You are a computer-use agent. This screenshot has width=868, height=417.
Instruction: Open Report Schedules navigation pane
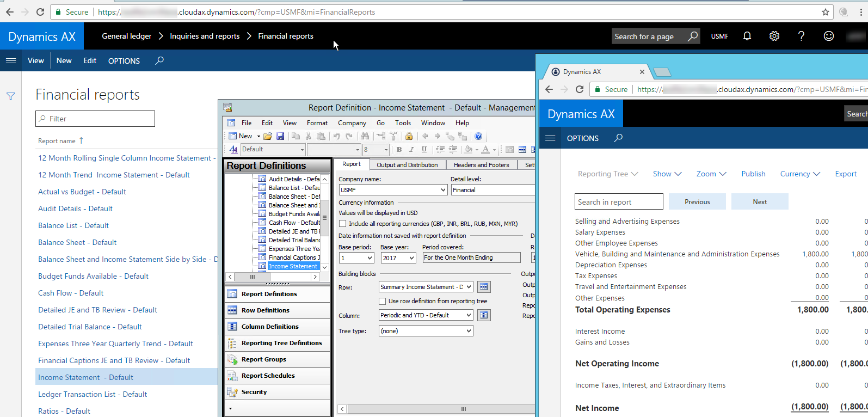[277, 375]
